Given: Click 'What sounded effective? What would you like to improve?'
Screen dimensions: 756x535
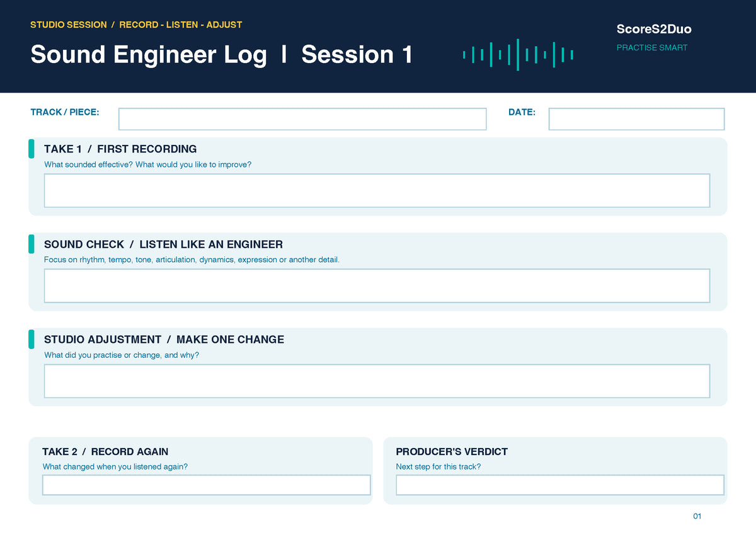Looking at the screenshot, I should pos(147,165).
